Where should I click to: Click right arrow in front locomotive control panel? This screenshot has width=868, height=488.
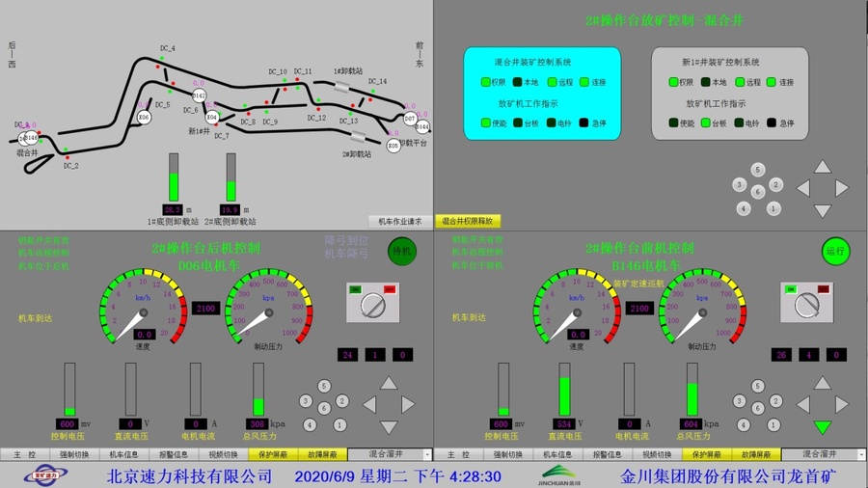(x=842, y=404)
